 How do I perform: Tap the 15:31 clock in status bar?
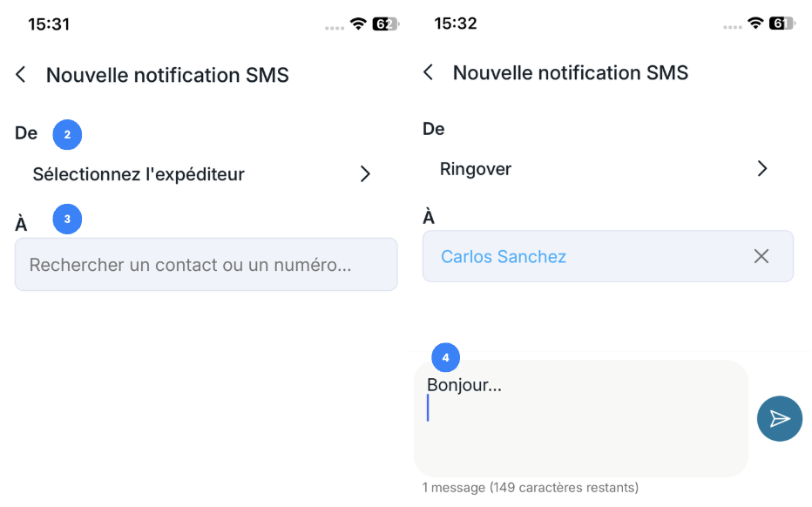tap(49, 24)
